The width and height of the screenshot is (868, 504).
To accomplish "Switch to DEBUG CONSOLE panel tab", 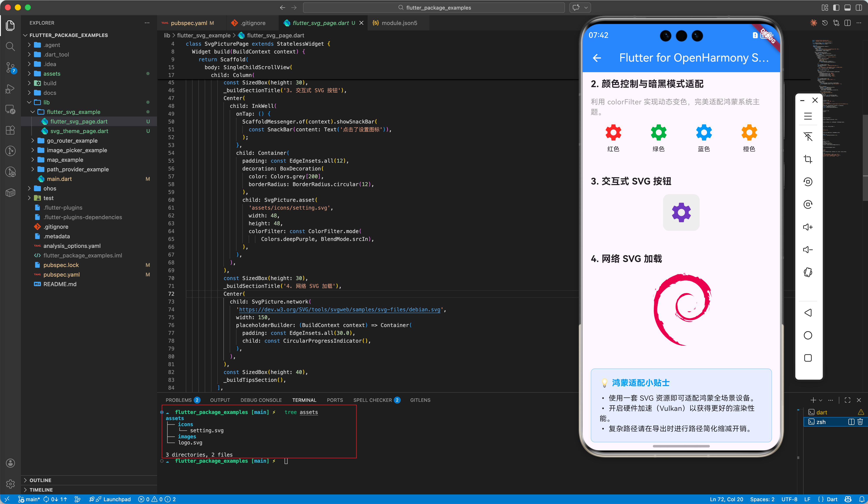I will point(261,400).
